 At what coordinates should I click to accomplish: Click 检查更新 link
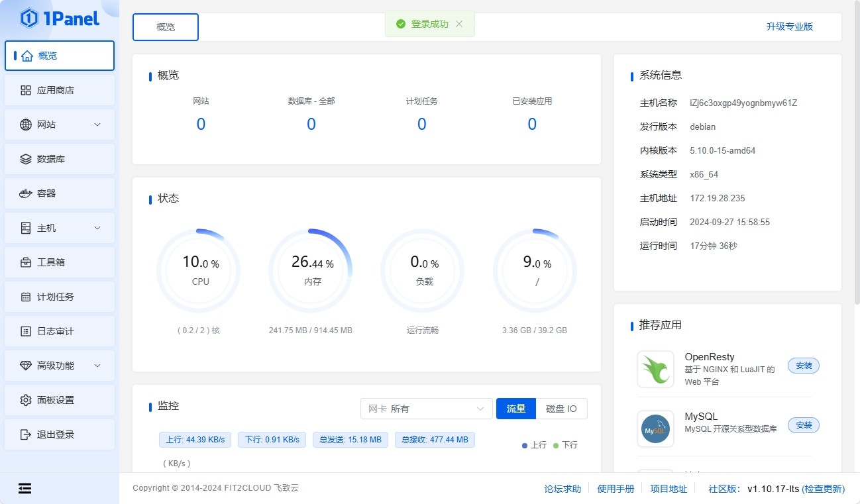pyautogui.click(x=824, y=489)
